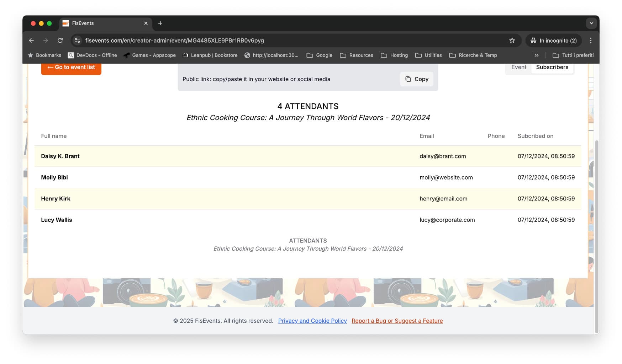The image size is (622, 364).
Task: Click email henry@email.com
Action: [443, 199]
